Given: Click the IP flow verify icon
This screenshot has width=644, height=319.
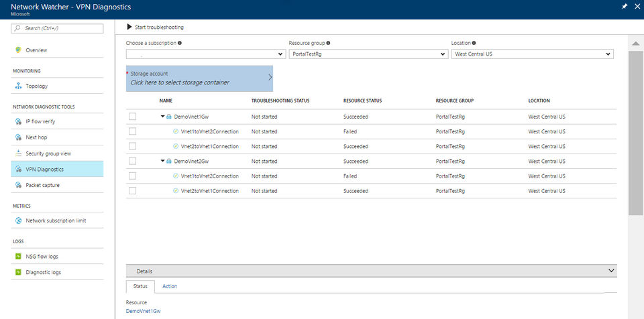Looking at the screenshot, I should 18,121.
